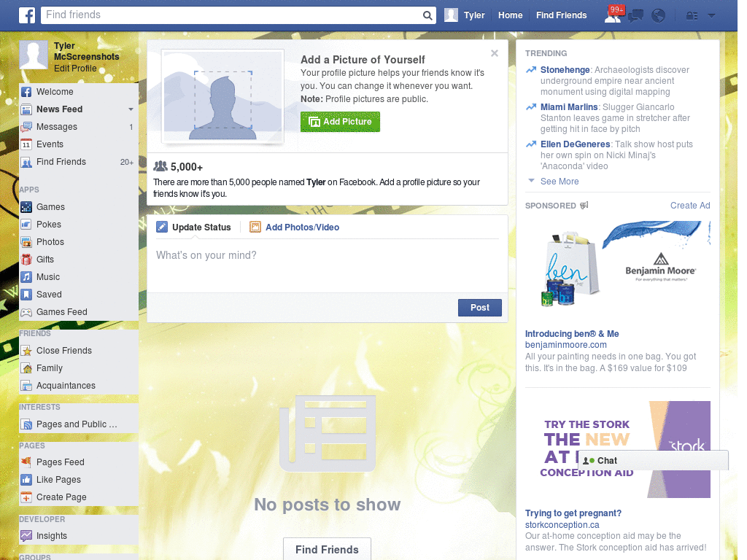The image size is (747, 560).
Task: Select the Update Status tab
Action: pos(194,227)
